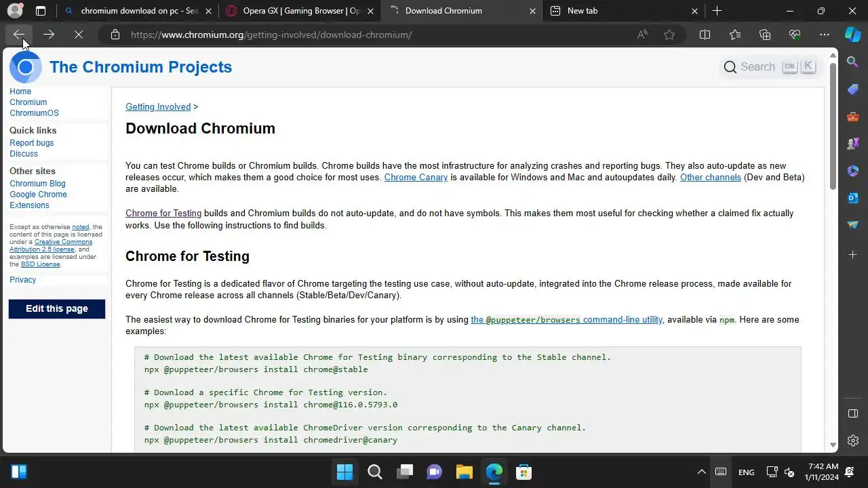Click the browser Back arrow
Viewport: 868px width, 488px height.
point(19,35)
